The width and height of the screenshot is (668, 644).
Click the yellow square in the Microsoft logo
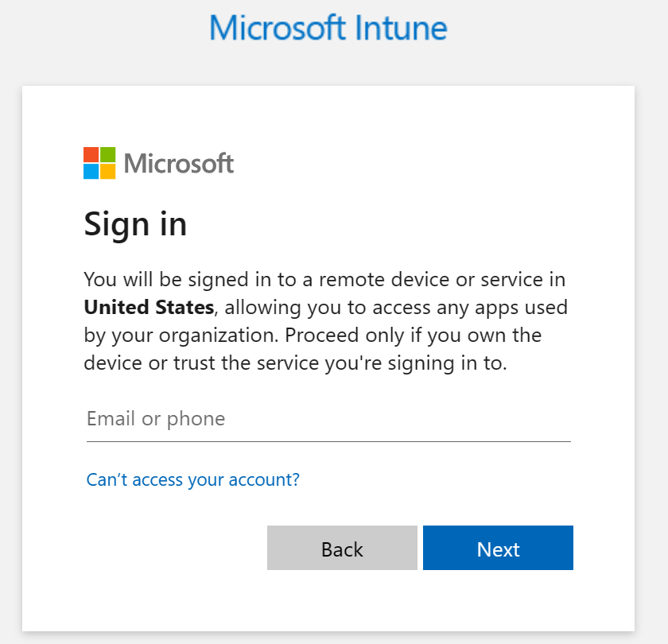[x=107, y=171]
